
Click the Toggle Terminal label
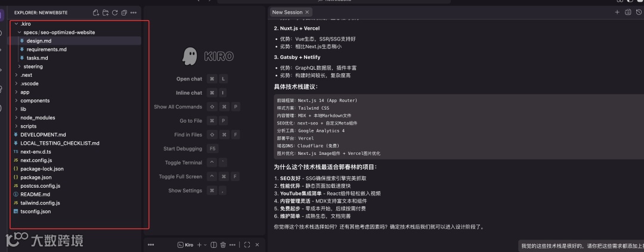point(183,163)
